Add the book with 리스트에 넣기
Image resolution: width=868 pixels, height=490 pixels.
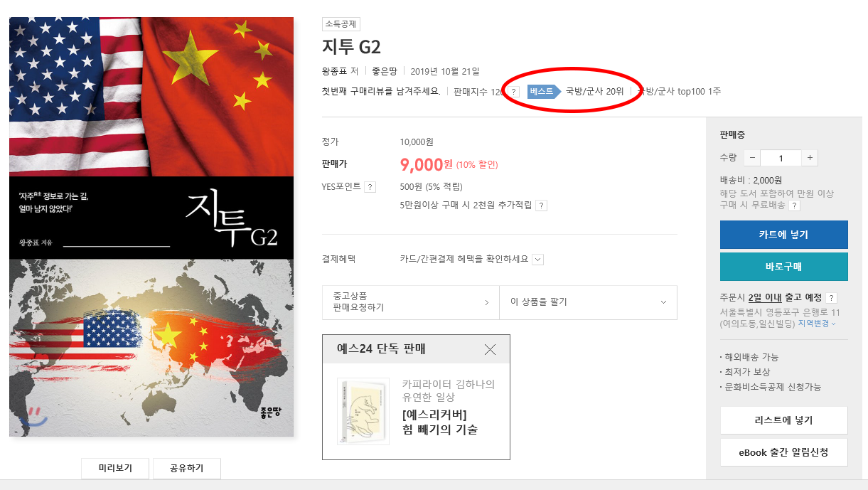coord(783,420)
